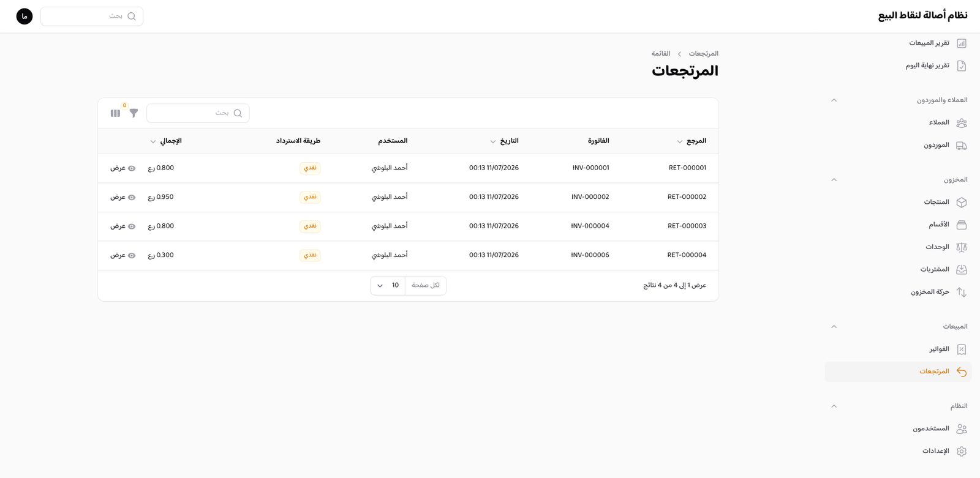This screenshot has height=478, width=980.
Task: Focus the top bar بحث search field
Action: 92,17
